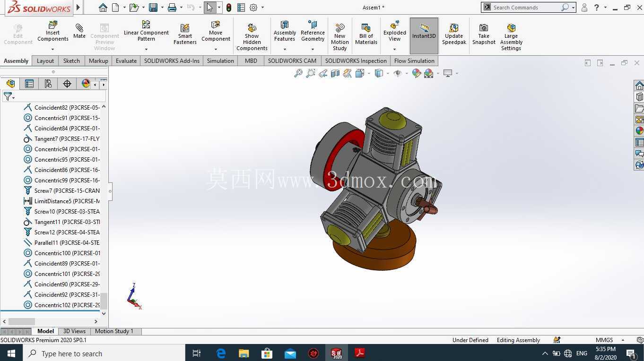The image size is (644, 361).
Task: Switch to the Sketch tab
Action: 71,61
